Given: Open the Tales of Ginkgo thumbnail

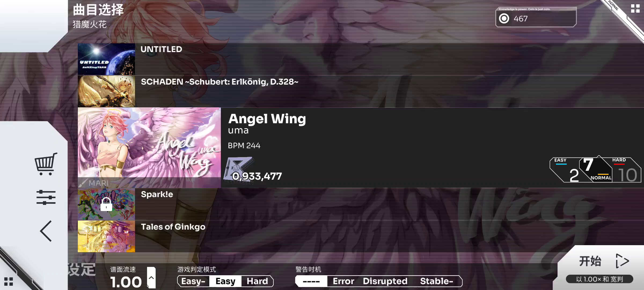Looking at the screenshot, I should click(106, 236).
